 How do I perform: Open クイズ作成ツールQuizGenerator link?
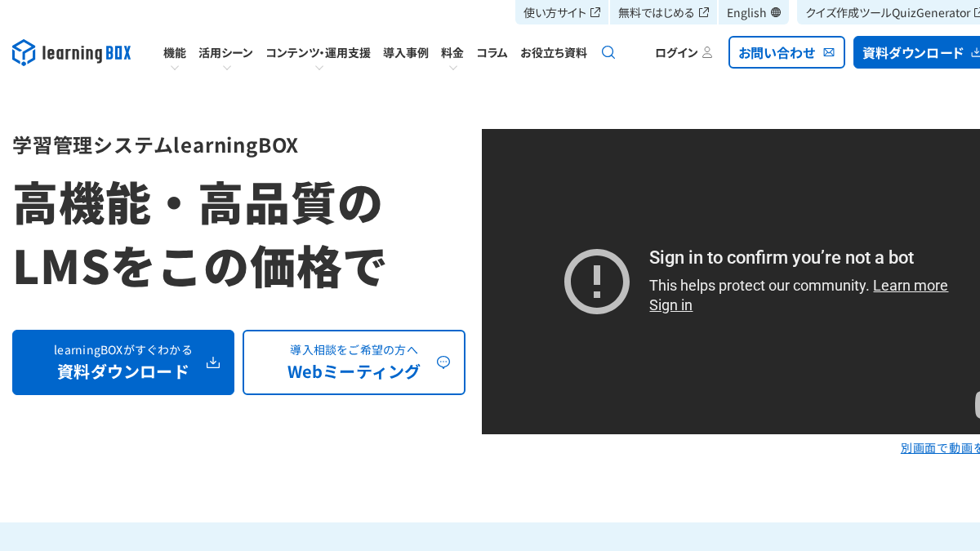point(889,12)
